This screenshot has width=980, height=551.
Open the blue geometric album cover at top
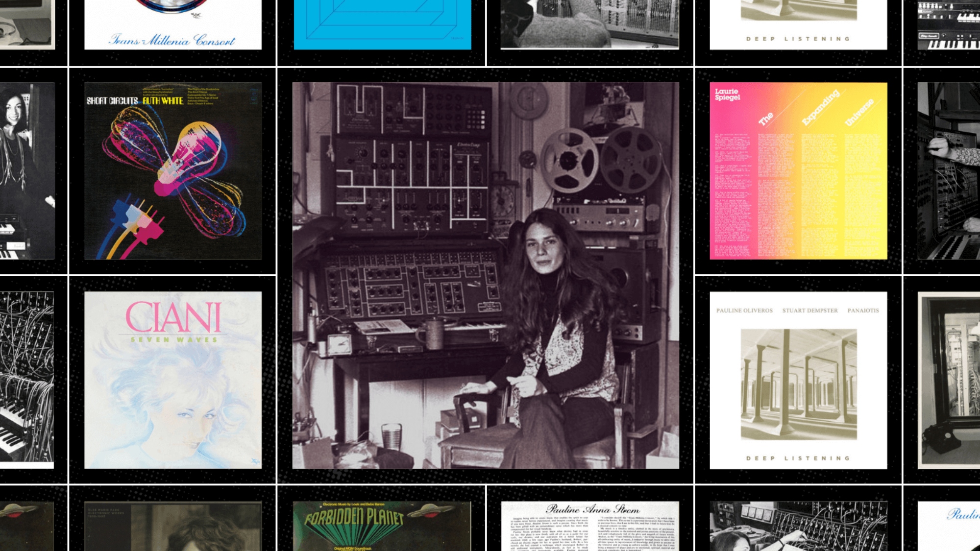[382, 24]
